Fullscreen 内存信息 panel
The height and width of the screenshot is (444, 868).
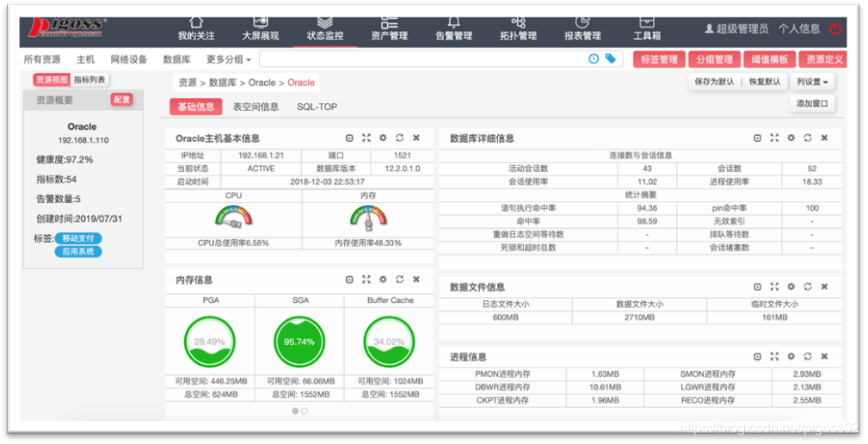(x=366, y=280)
